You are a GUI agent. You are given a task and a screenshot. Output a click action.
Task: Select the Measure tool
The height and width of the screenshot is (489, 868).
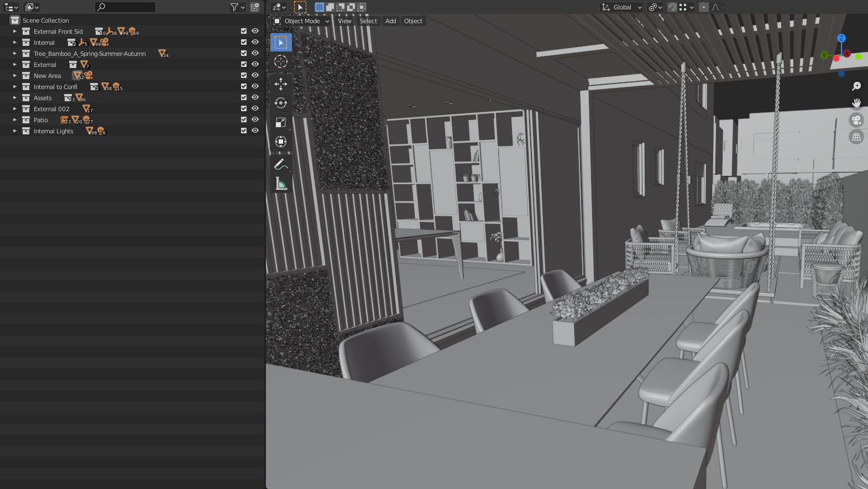coord(281,184)
